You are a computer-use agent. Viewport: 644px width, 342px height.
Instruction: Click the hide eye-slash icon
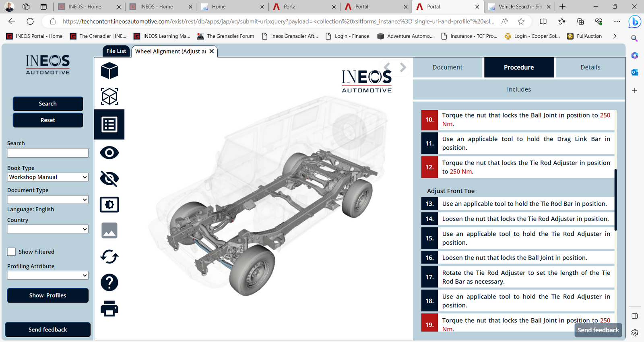[109, 178]
